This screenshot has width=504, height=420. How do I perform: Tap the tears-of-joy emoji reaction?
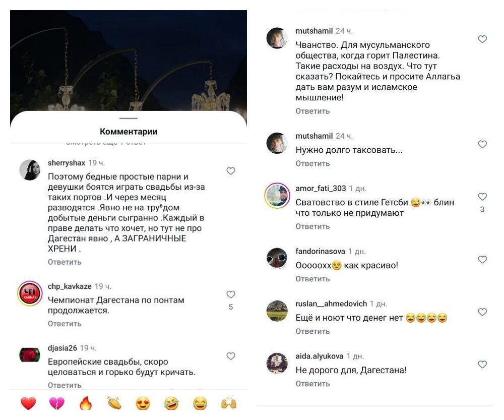(x=200, y=403)
